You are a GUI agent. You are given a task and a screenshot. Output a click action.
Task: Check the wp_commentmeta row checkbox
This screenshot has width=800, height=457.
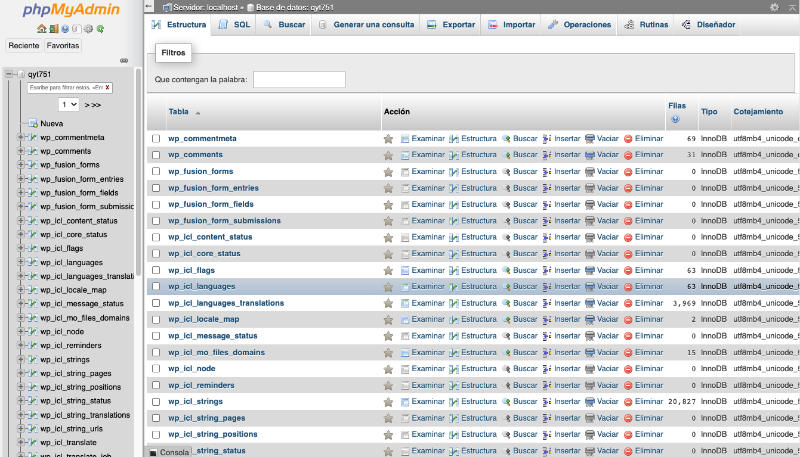pos(156,139)
